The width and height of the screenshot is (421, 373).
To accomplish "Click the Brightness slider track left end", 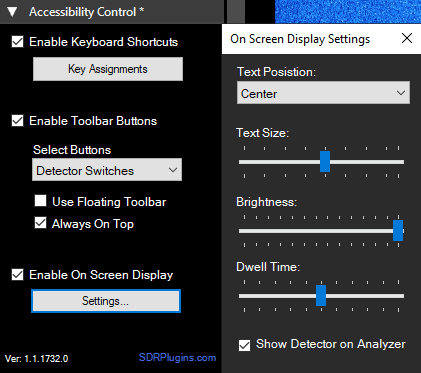I will 241,231.
